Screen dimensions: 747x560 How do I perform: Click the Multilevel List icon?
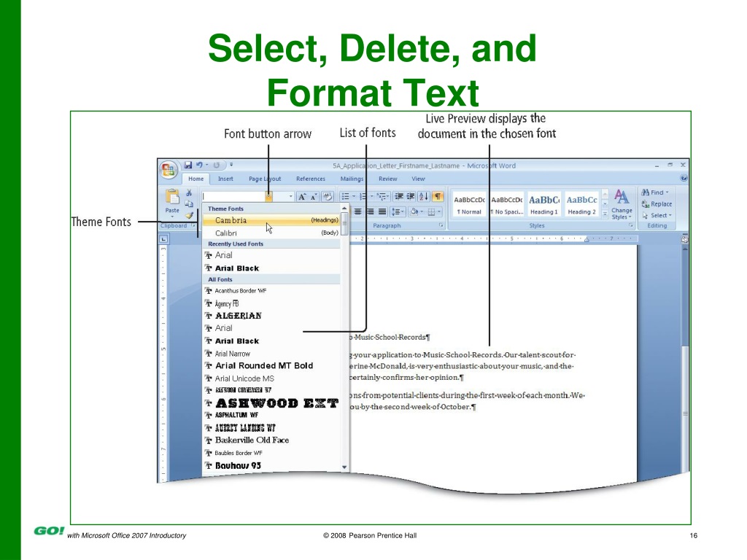pos(381,196)
